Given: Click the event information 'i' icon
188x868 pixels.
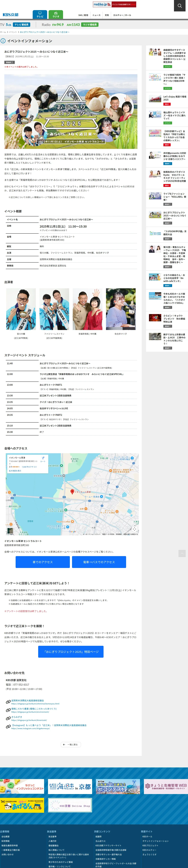Looking at the screenshot, I should point(3,41).
